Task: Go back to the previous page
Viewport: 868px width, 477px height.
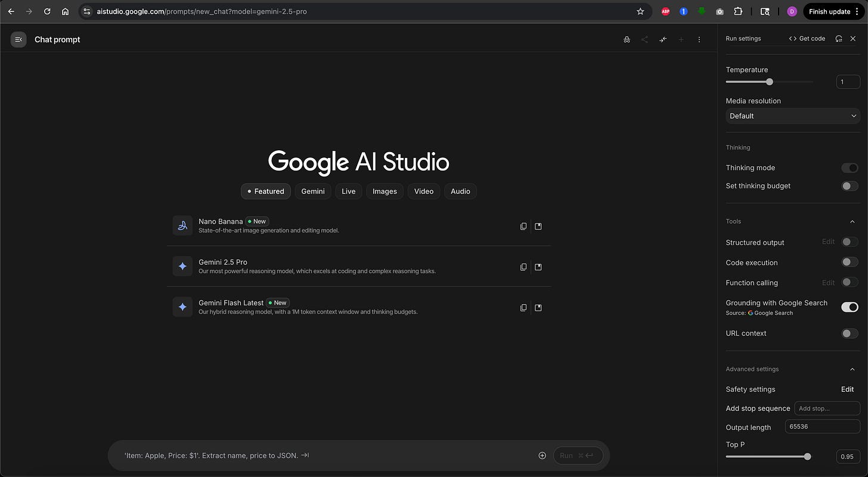Action: (x=11, y=11)
